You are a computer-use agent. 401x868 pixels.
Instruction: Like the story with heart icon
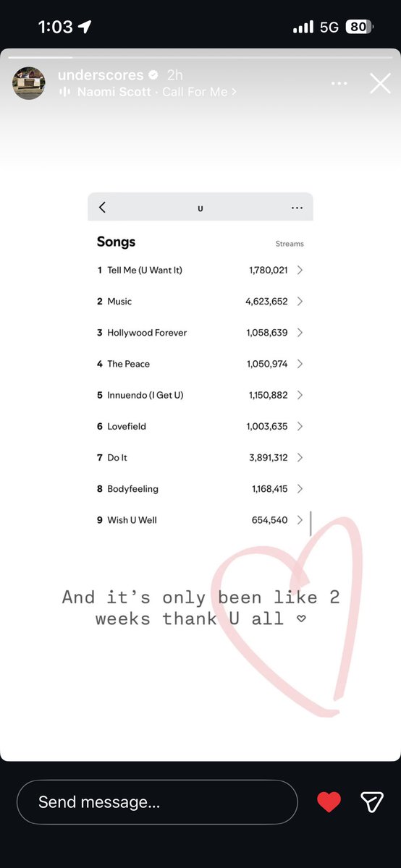[329, 802]
